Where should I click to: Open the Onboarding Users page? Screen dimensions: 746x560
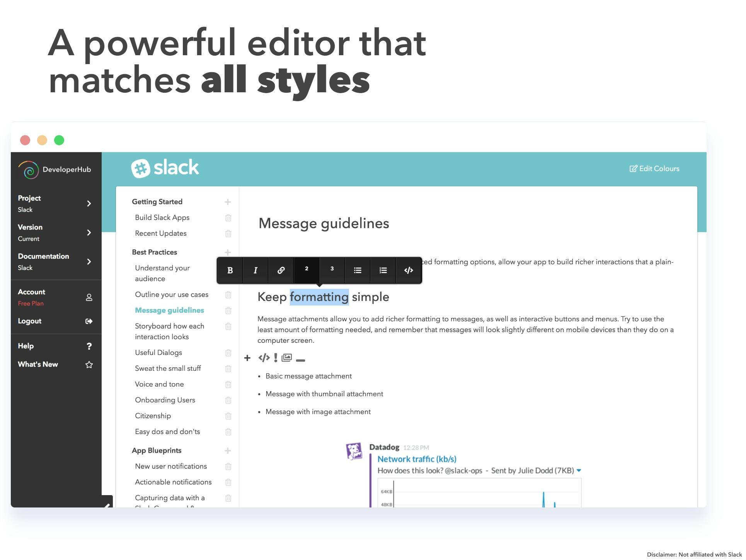pos(165,400)
